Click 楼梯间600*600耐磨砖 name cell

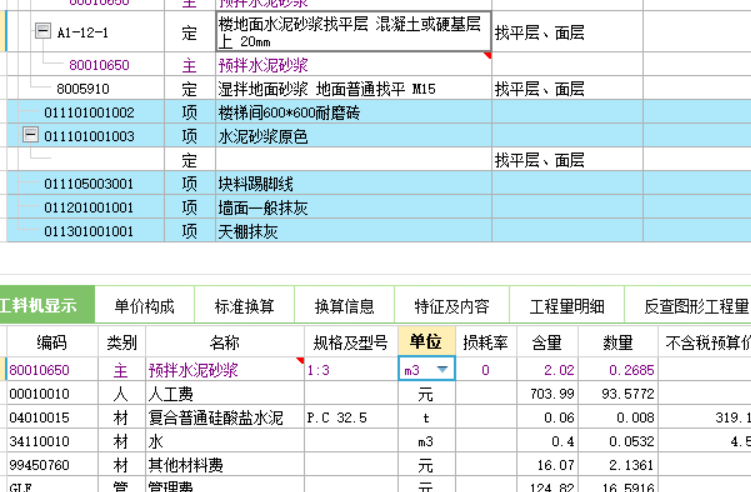[x=353, y=112]
